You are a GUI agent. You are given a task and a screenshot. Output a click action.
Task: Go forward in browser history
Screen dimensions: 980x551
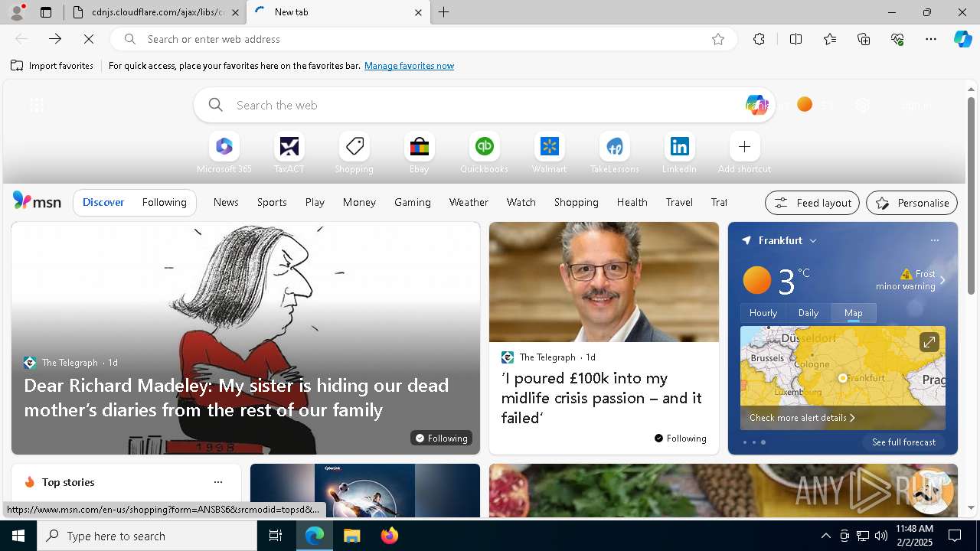pyautogui.click(x=55, y=39)
